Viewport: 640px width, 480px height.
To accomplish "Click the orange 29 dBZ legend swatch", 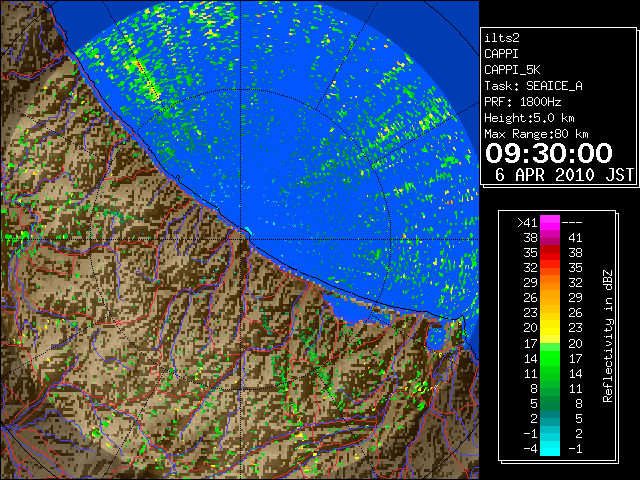I will coord(550,283).
